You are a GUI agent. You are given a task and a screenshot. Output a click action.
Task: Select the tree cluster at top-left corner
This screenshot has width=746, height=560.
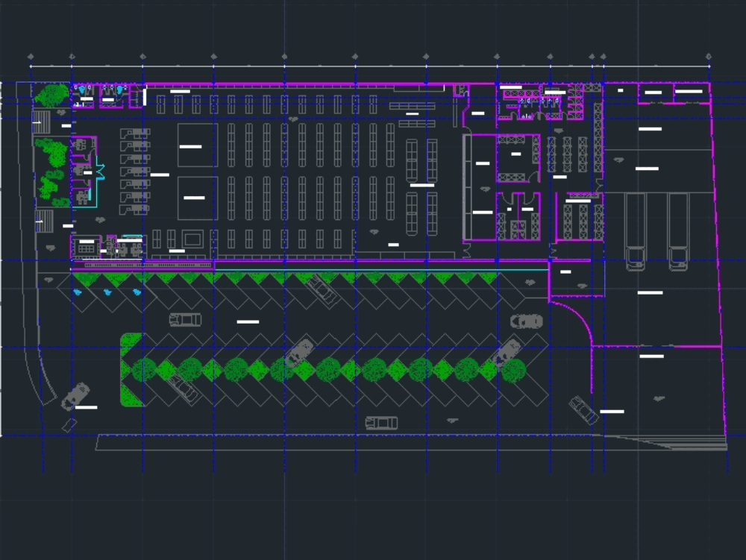51,95
